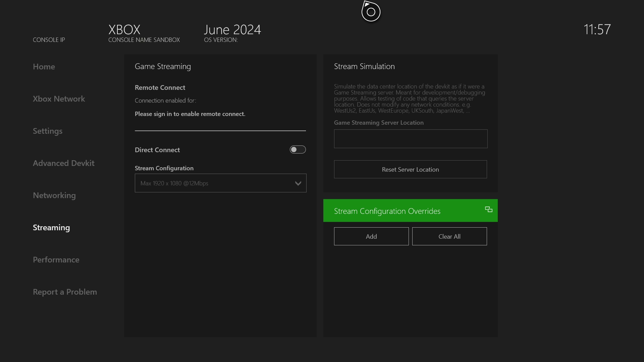Select Settings menu item

click(47, 130)
